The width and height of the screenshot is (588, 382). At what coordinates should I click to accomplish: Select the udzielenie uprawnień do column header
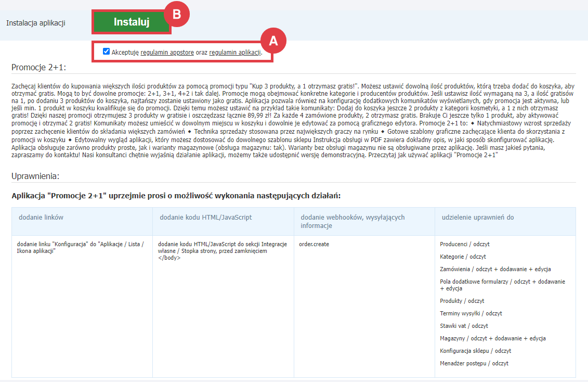477,217
